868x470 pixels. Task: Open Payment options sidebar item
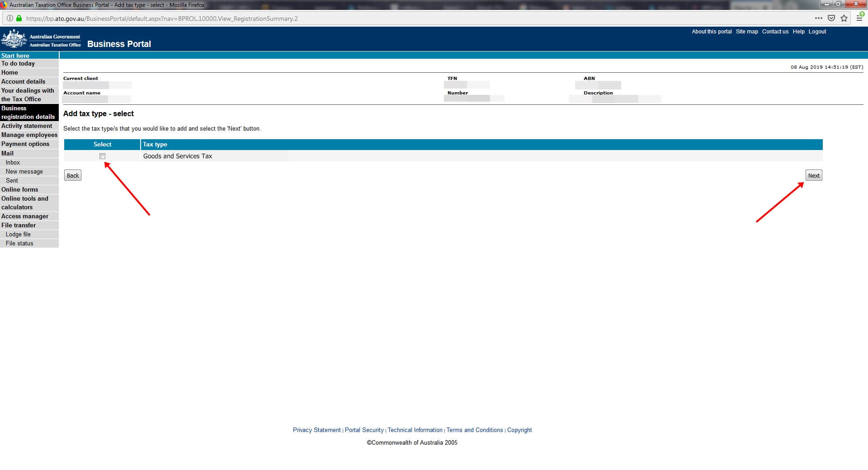29,144
